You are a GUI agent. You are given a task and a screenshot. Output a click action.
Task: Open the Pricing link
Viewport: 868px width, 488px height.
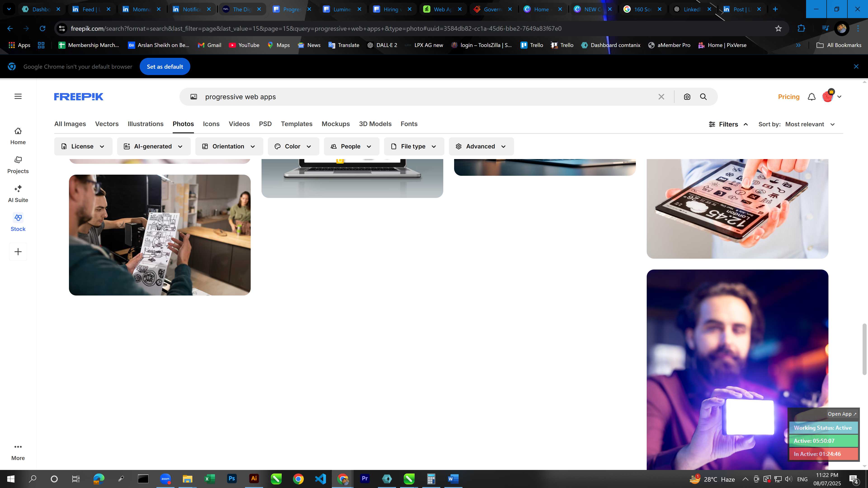pyautogui.click(x=788, y=97)
